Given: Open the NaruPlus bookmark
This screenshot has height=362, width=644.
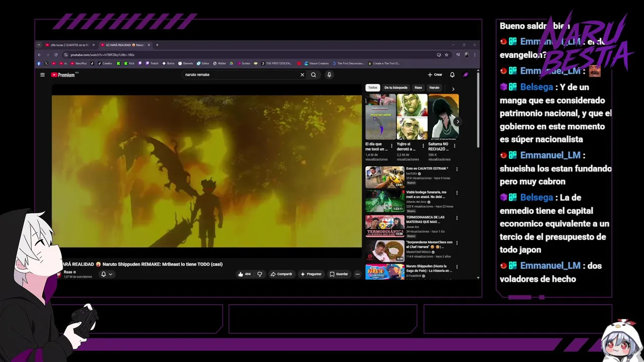Looking at the screenshot, I should tap(78, 63).
